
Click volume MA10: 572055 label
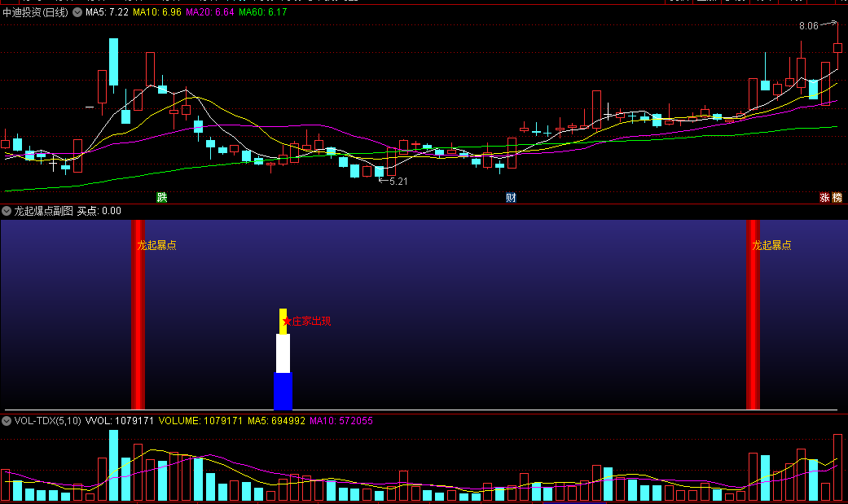click(x=341, y=421)
